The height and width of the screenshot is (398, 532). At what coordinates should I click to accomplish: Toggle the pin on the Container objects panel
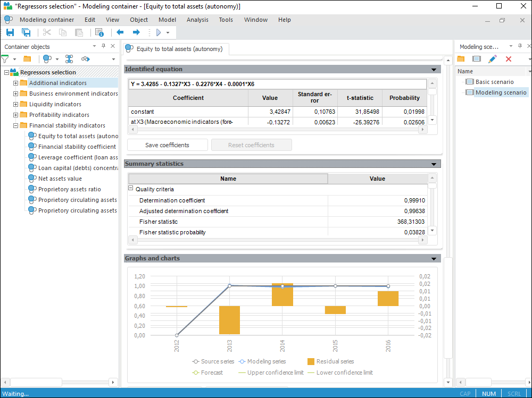coord(103,46)
